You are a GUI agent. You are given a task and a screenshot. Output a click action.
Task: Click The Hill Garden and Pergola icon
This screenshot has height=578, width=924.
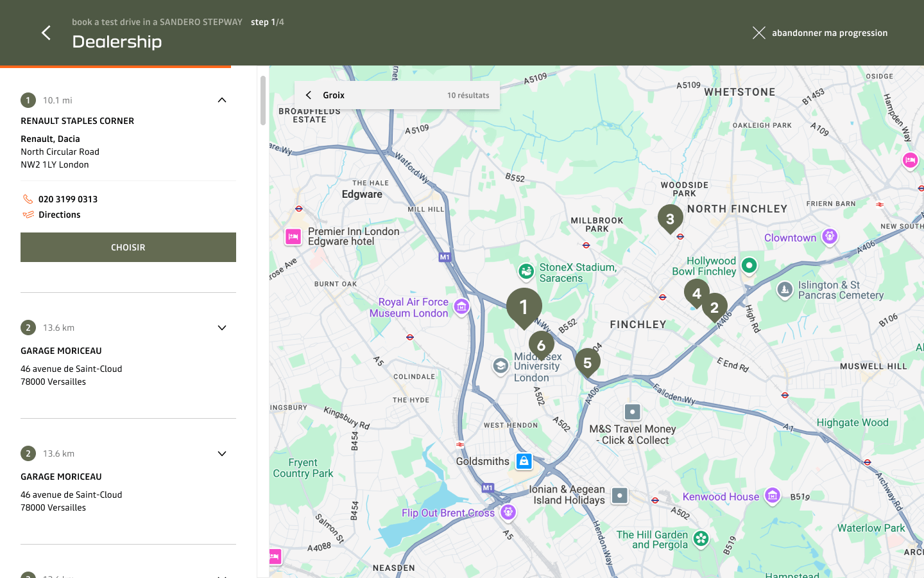[701, 539]
